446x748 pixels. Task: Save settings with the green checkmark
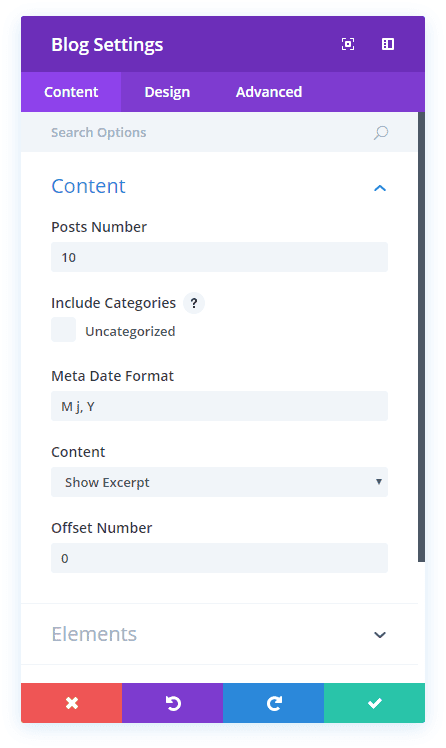tap(374, 703)
